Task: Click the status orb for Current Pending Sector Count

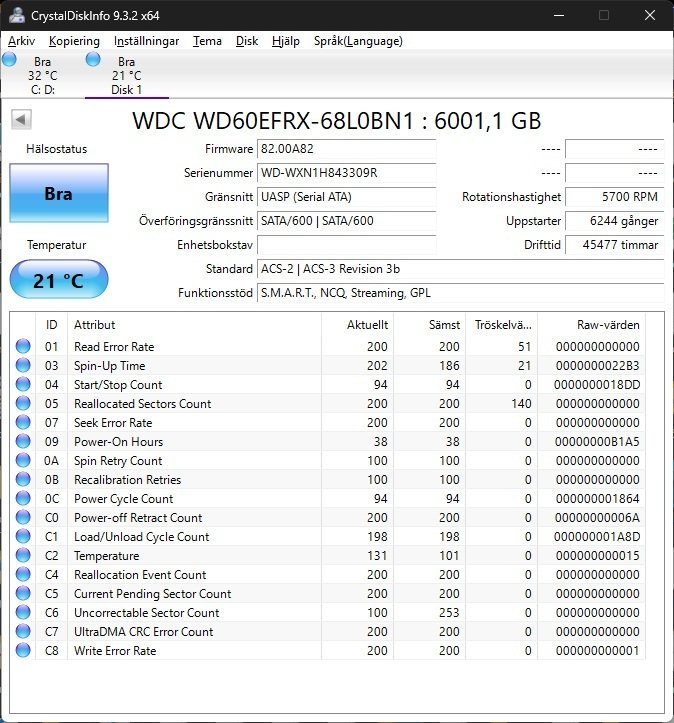Action: point(23,593)
